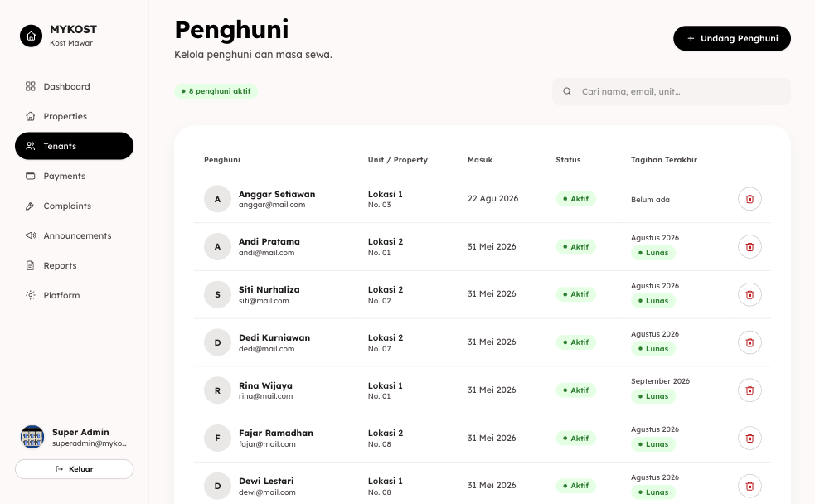Click the name Fajar Ramadhan
815x504 pixels.
tap(276, 433)
